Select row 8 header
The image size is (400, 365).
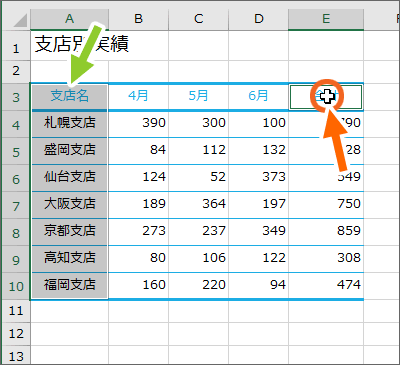click(16, 232)
